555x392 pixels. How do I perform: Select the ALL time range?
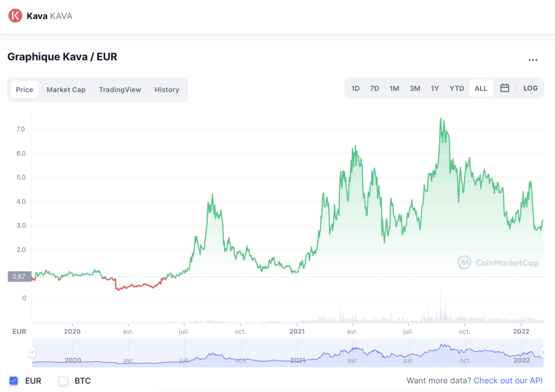481,88
